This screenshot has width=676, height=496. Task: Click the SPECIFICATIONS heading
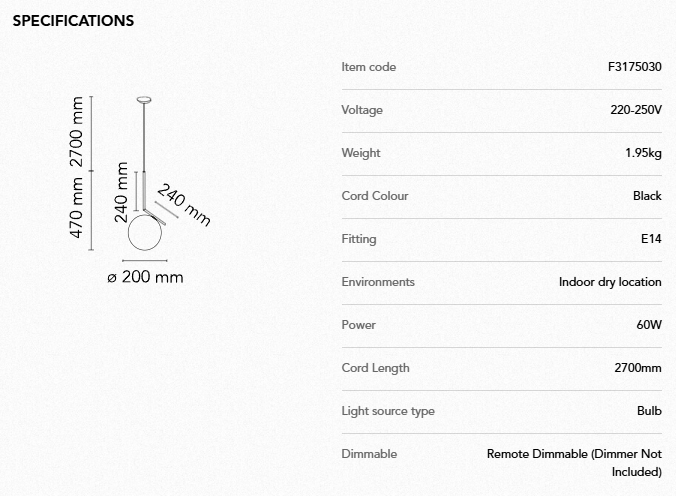point(73,20)
